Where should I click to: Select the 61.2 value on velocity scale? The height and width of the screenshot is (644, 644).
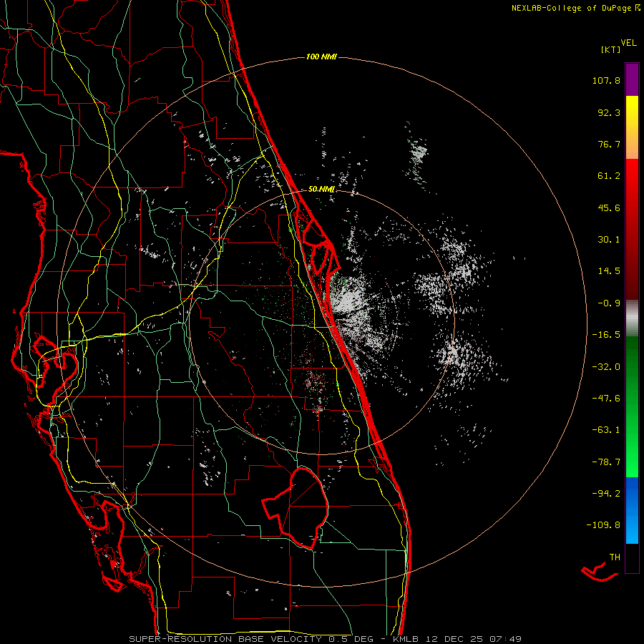point(609,176)
